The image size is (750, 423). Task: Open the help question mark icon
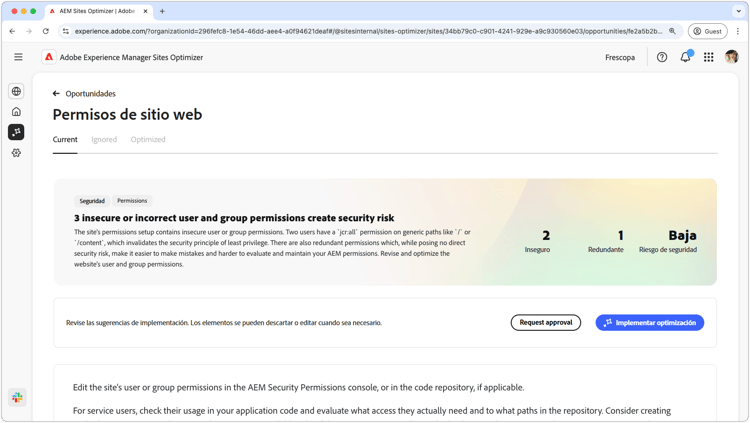click(662, 57)
